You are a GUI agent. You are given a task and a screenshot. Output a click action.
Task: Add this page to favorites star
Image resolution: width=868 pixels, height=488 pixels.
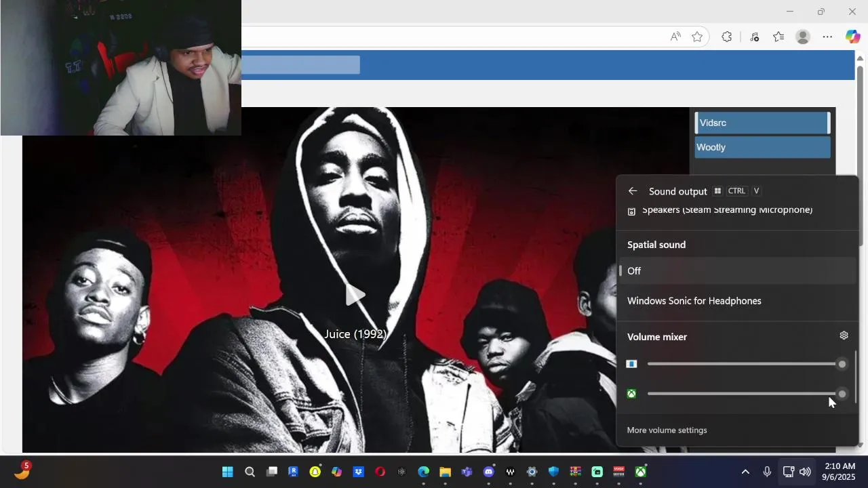(x=697, y=37)
